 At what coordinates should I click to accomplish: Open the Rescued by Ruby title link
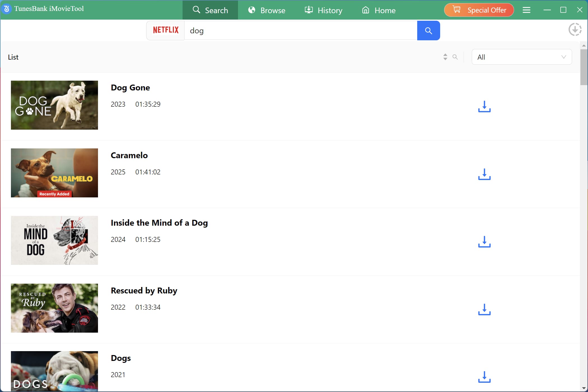(144, 290)
